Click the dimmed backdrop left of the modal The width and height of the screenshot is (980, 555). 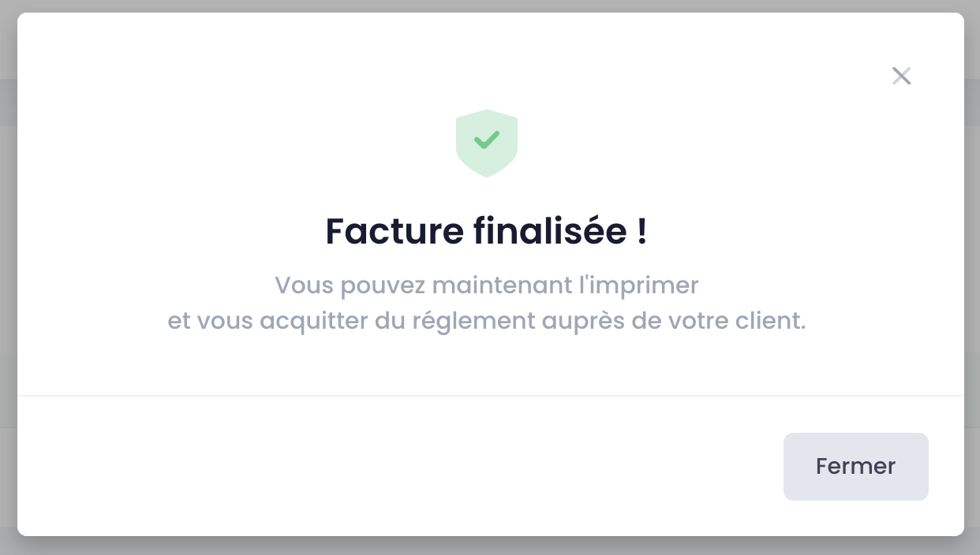tap(8, 276)
